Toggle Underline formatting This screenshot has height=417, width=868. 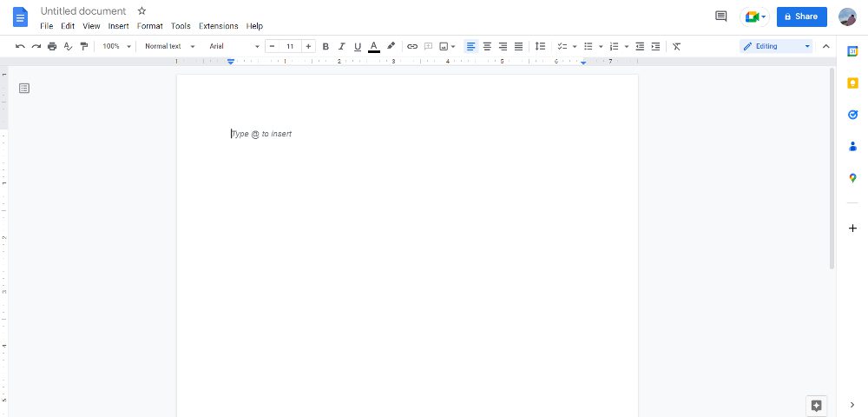pos(358,47)
